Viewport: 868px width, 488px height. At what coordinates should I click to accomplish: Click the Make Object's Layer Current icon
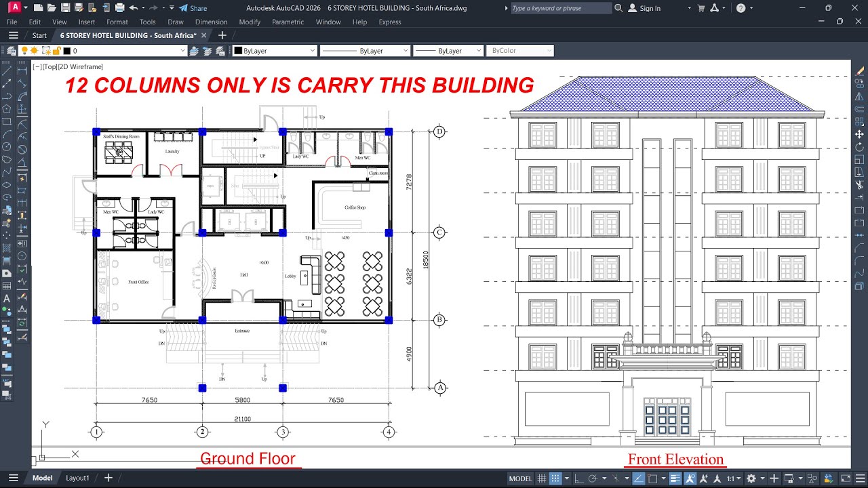point(194,51)
